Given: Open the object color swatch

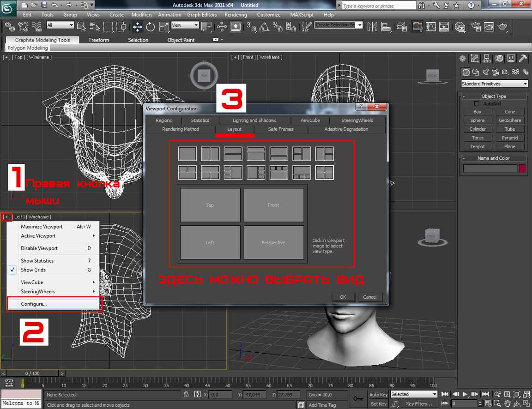Looking at the screenshot, I should [522, 169].
